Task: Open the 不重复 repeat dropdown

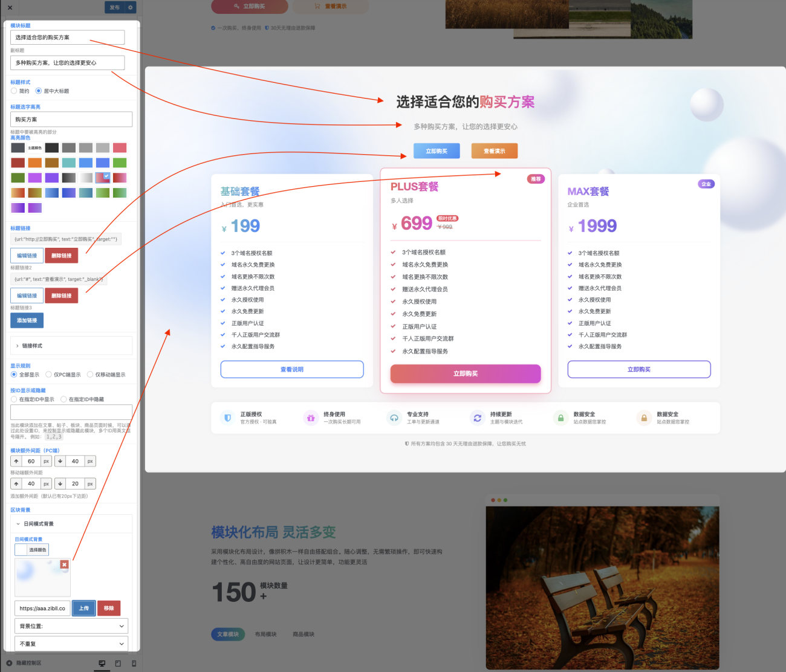Action: coord(71,644)
